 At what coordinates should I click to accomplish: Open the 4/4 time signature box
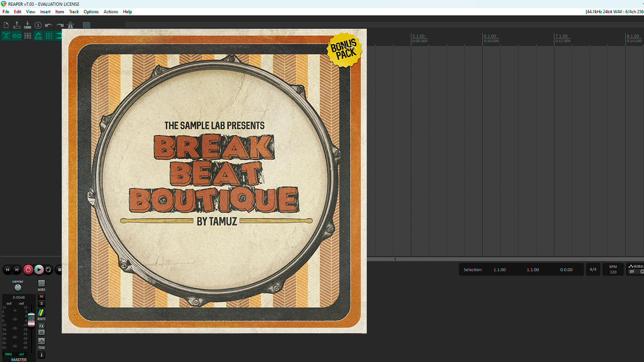[593, 270]
